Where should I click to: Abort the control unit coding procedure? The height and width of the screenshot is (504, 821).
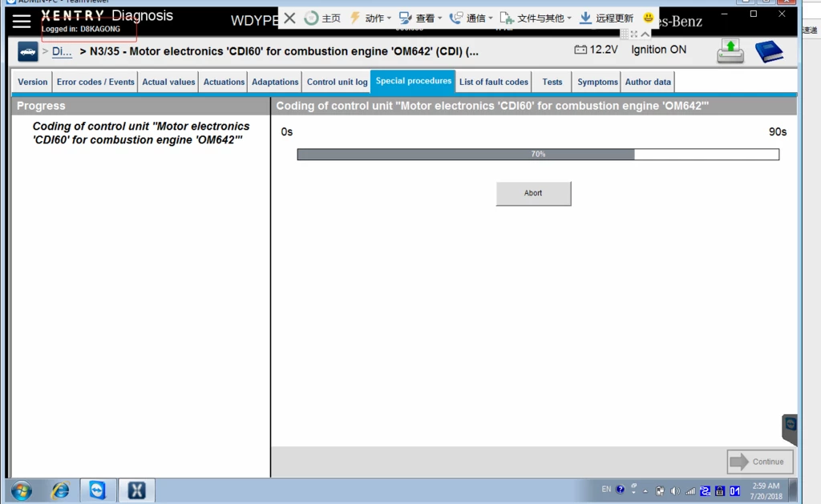click(533, 193)
